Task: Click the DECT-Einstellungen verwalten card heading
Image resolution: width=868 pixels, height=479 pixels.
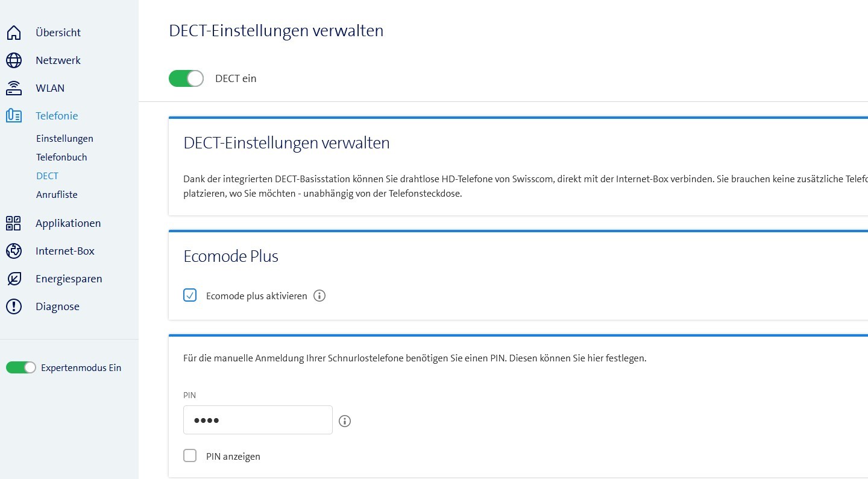Action: click(x=286, y=143)
